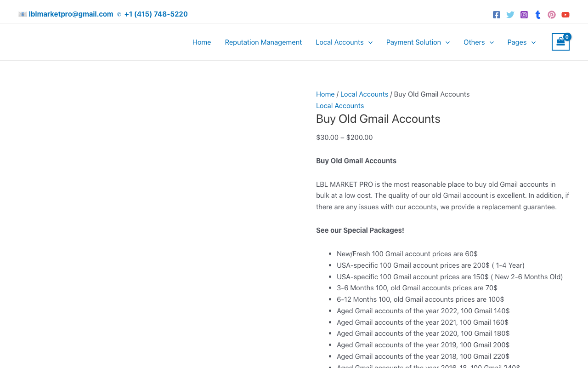Expand the Pages menu chevron
Viewport: 588px width, 368px height.
click(533, 42)
